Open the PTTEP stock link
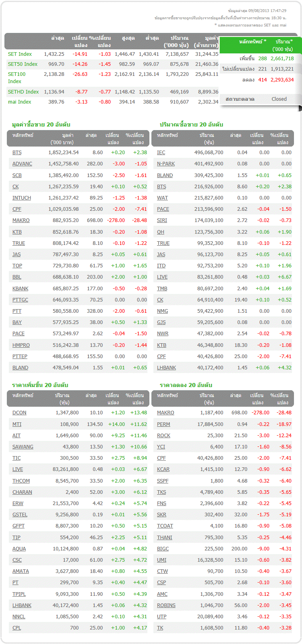Viewport: 302px width, 644px height. (x=20, y=357)
